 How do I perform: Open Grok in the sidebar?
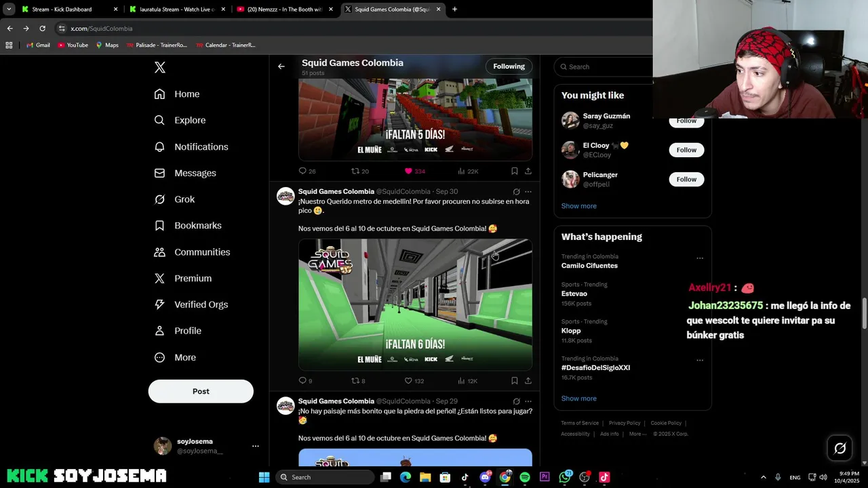tap(174, 199)
